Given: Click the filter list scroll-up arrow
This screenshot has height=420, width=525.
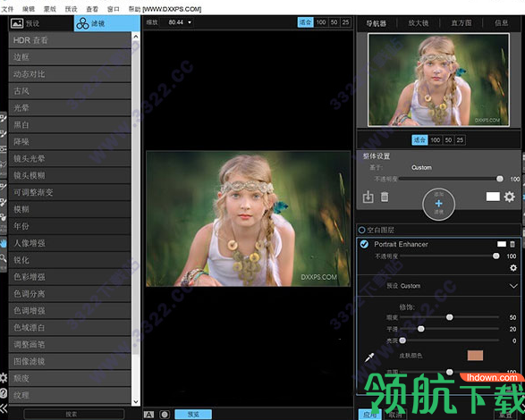Looking at the screenshot, I should coord(136,36).
